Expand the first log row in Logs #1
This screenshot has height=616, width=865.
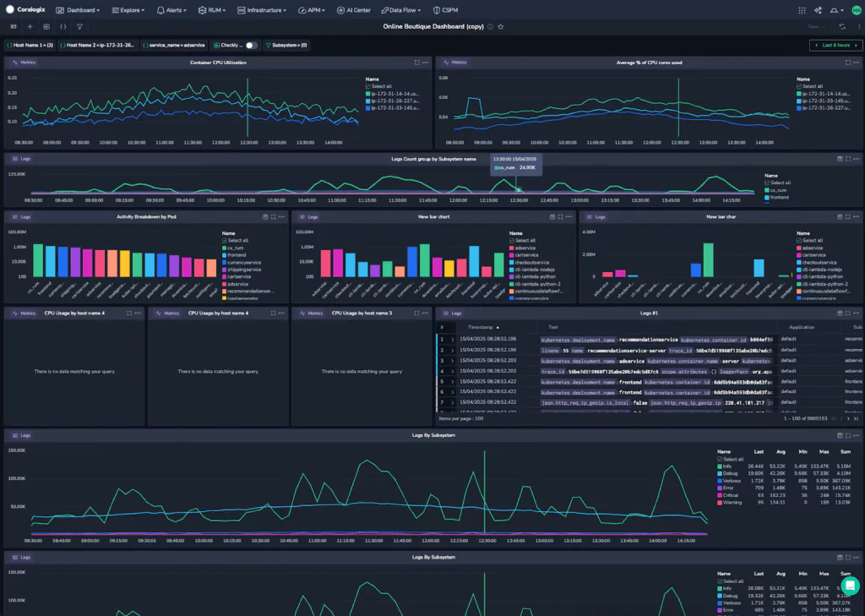click(452, 339)
